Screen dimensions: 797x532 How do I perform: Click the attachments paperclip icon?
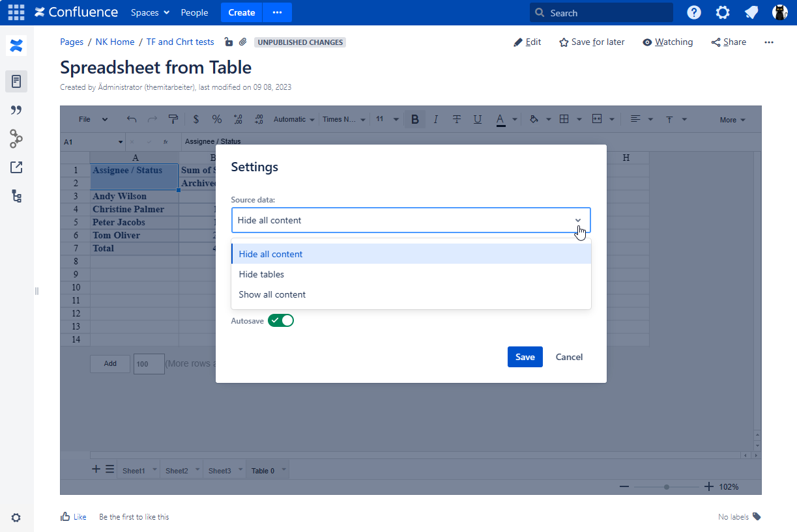(242, 42)
